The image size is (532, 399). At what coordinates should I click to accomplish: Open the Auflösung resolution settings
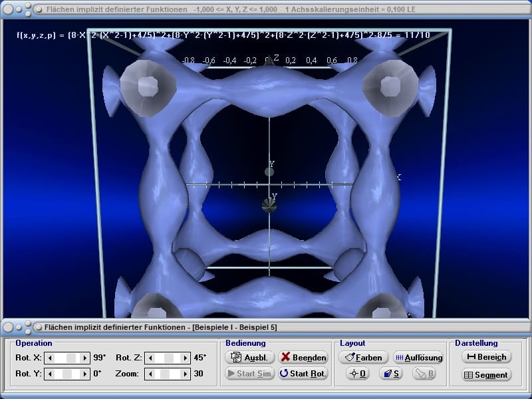click(418, 357)
